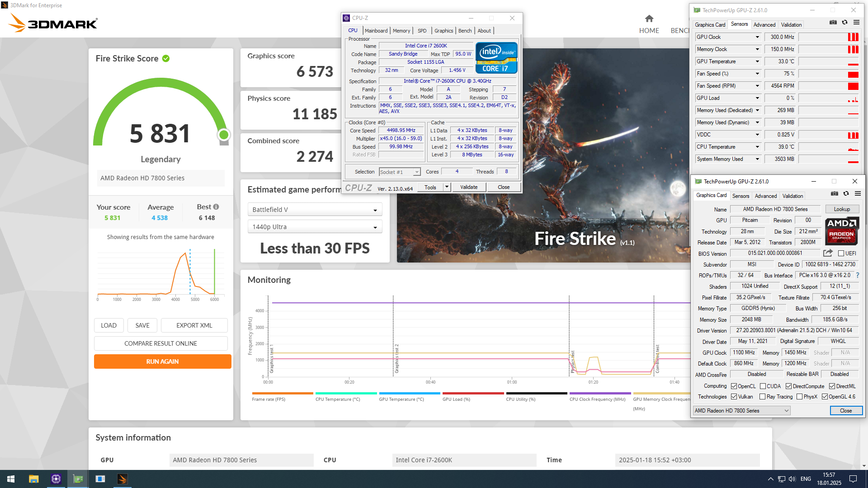Toggle the Ray Tracing checkbox
Screen dimensions: 868x488
[763, 397]
